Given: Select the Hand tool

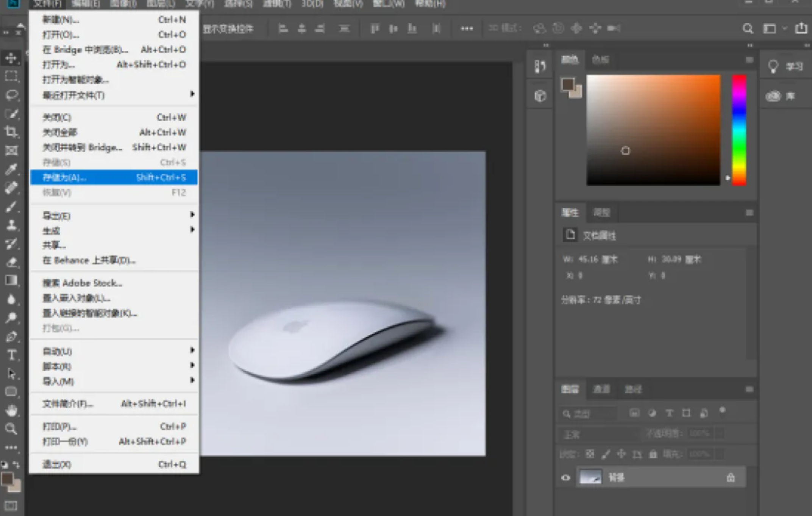Looking at the screenshot, I should point(11,411).
